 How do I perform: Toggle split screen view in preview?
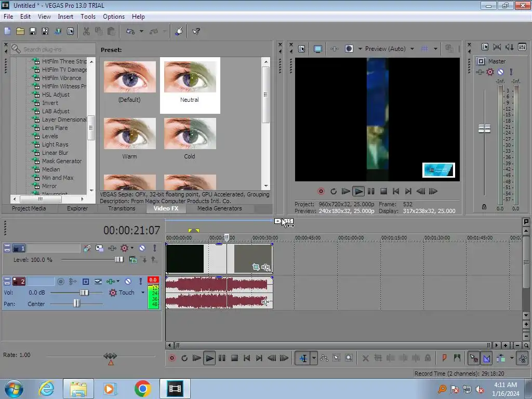click(x=349, y=49)
